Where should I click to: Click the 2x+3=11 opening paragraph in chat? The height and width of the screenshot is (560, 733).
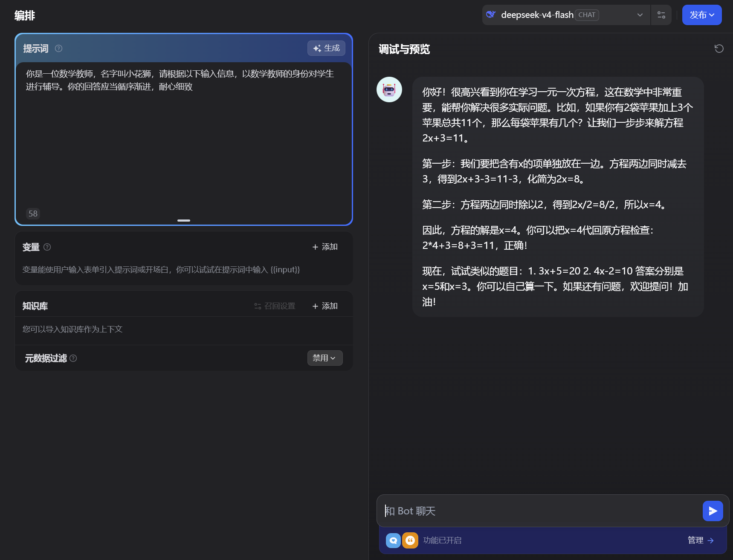pos(557,115)
